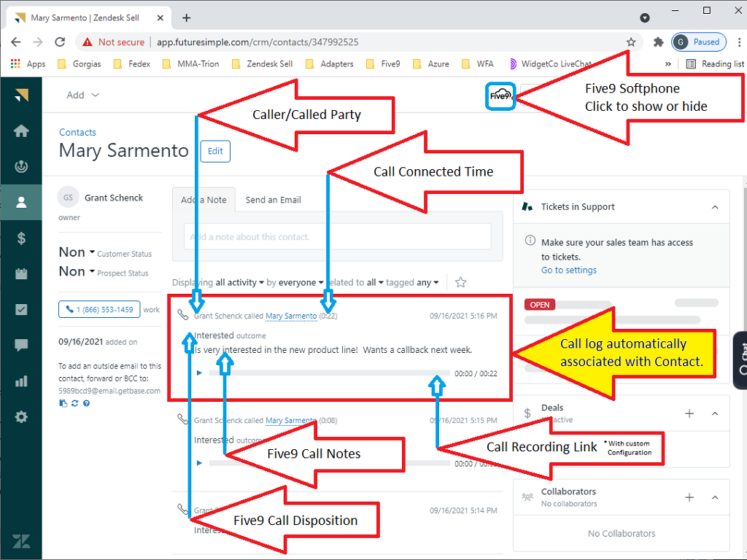Click the Edit button next to Mary Sarmento

[214, 151]
